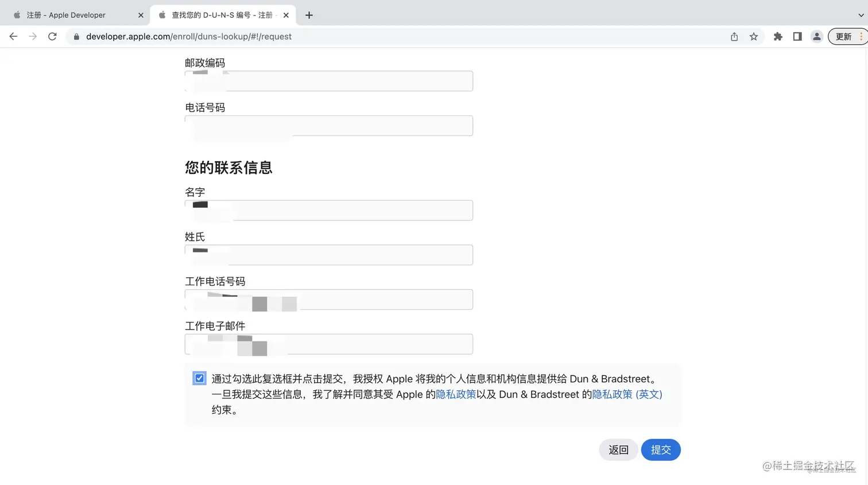Toggle the browser side panel

pyautogui.click(x=797, y=37)
